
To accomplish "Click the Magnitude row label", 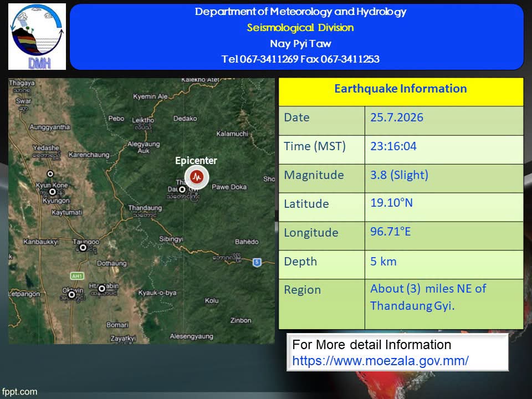I will coord(314,175).
